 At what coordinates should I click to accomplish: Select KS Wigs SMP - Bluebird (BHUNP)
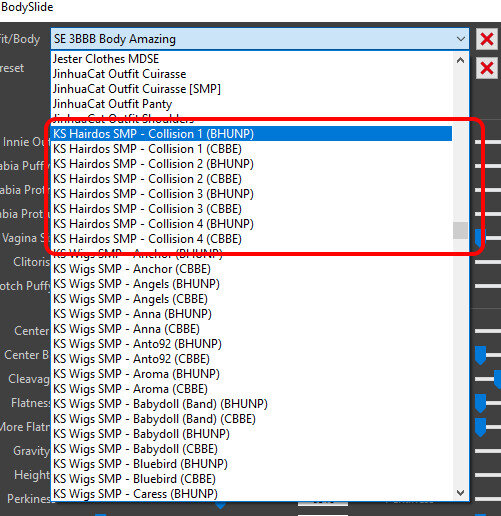[x=252, y=464]
